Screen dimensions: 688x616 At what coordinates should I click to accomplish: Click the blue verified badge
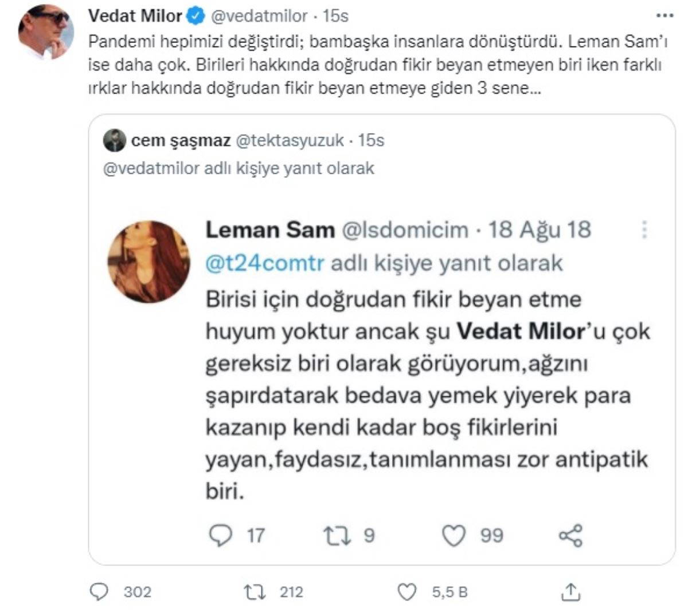[x=196, y=16]
